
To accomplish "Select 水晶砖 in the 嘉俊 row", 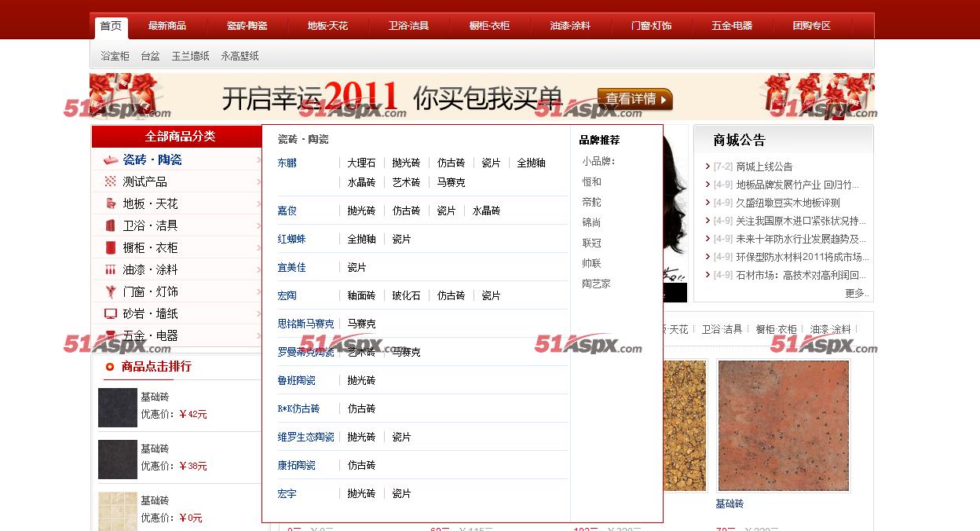I will point(487,211).
